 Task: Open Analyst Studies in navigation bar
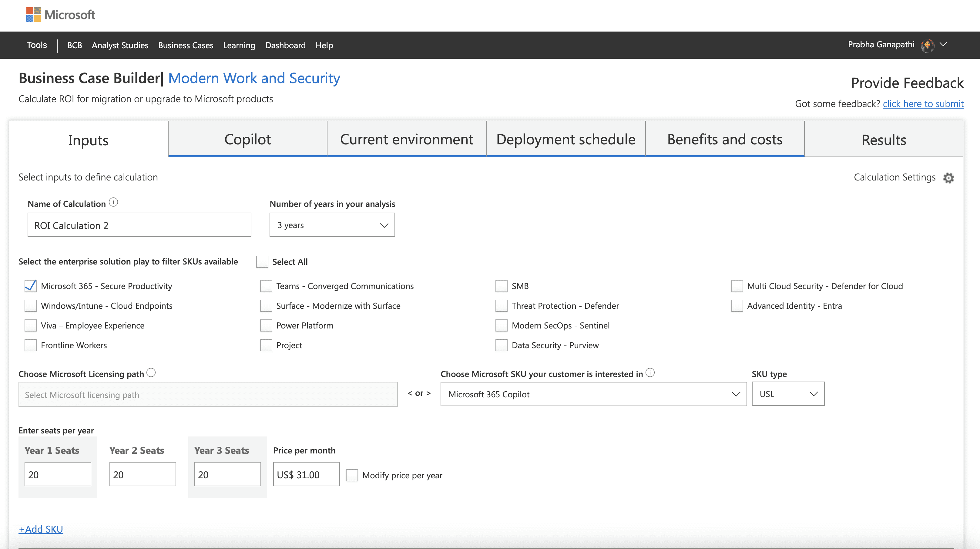pos(120,45)
